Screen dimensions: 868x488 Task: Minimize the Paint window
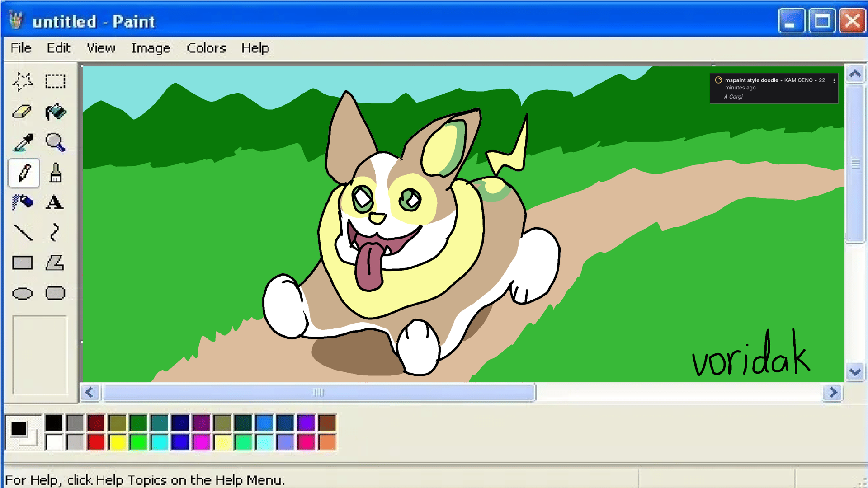pyautogui.click(x=792, y=21)
